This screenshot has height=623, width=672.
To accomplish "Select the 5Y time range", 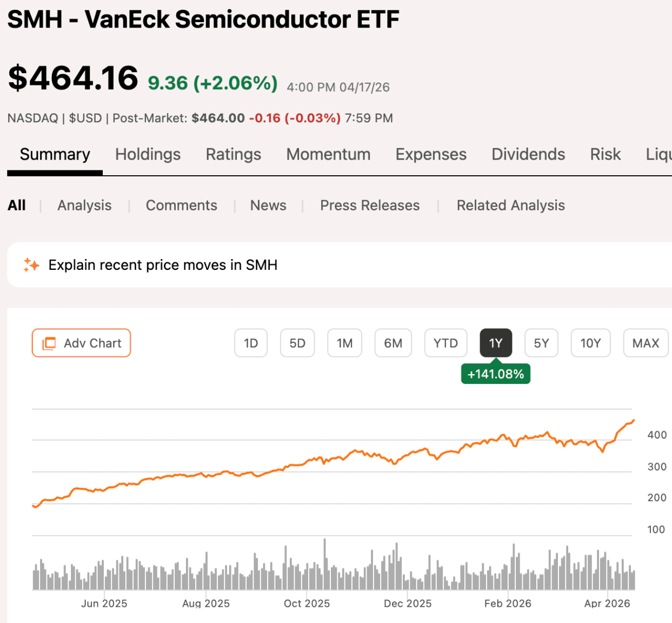I will pyautogui.click(x=541, y=343).
